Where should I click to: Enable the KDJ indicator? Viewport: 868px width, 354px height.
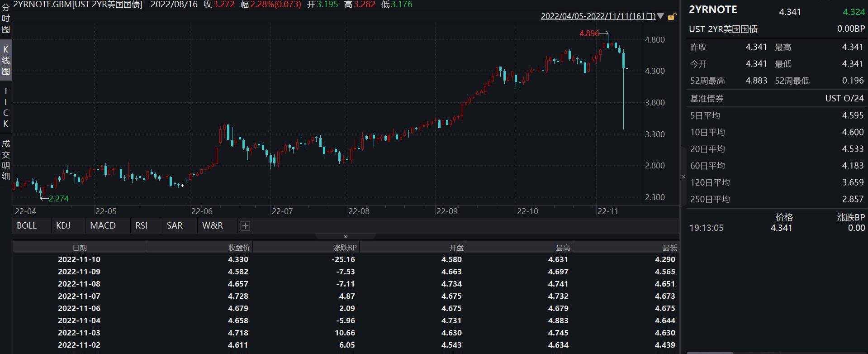coord(63,225)
